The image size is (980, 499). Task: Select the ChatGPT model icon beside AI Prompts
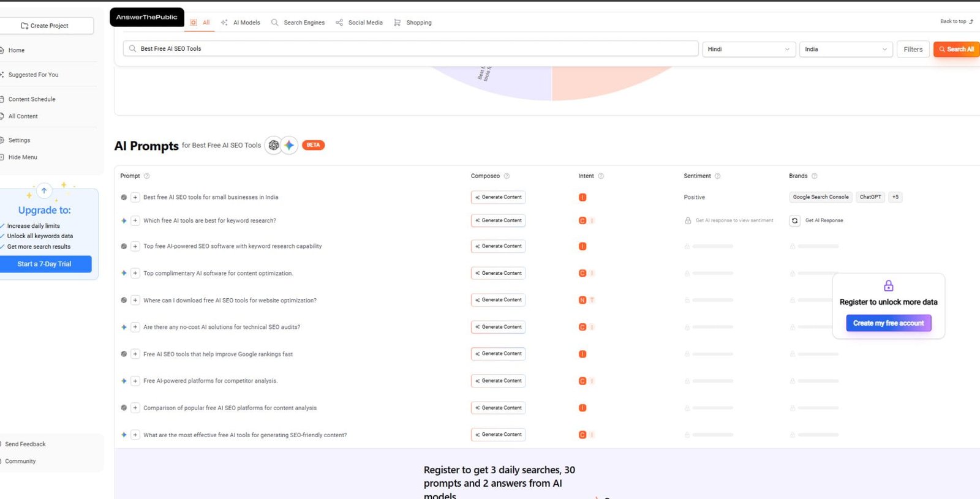tap(274, 145)
